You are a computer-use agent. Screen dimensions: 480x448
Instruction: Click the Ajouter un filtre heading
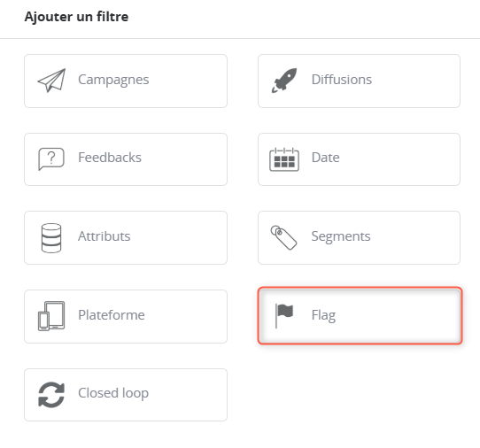tap(76, 17)
